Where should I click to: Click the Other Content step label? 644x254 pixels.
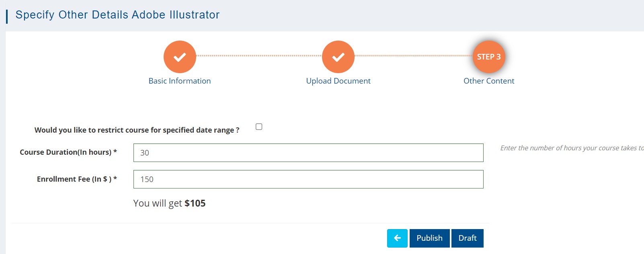(x=488, y=81)
